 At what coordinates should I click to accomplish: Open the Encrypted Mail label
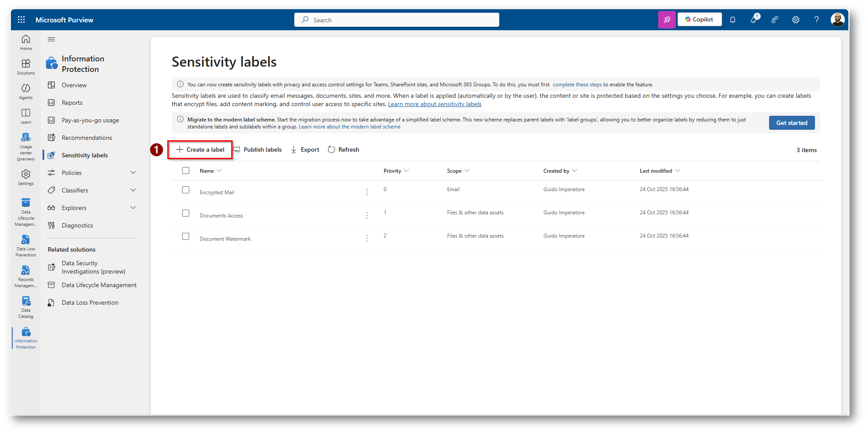pos(217,192)
